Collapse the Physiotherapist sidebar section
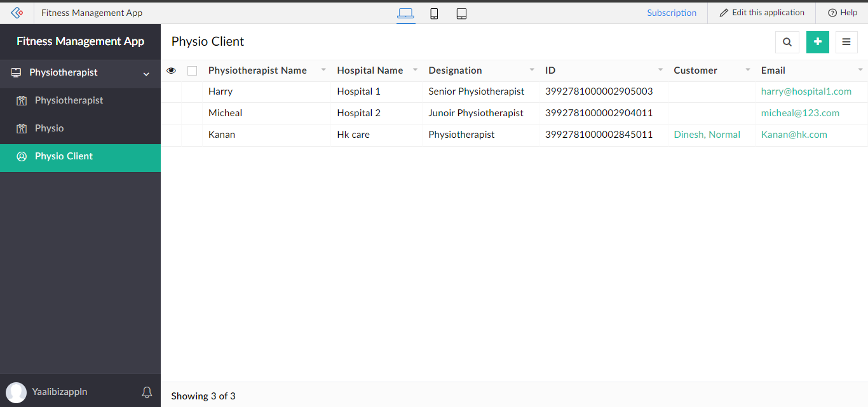The image size is (868, 407). (146, 74)
